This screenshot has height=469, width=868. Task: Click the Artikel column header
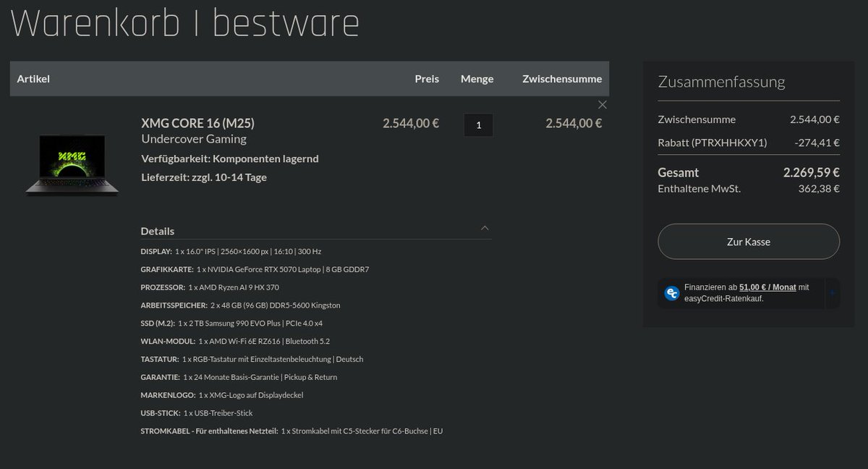(33, 79)
